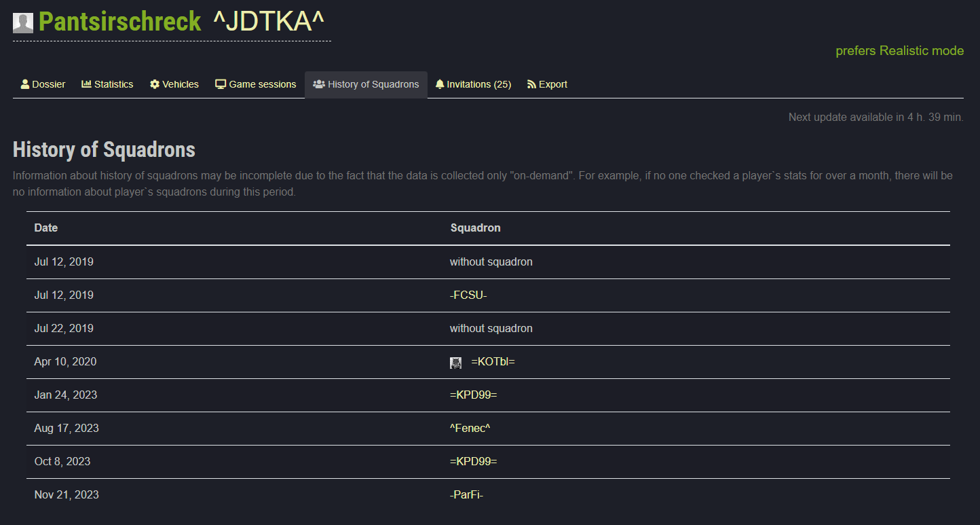Click the player avatar icon
The image size is (980, 525).
[x=23, y=23]
